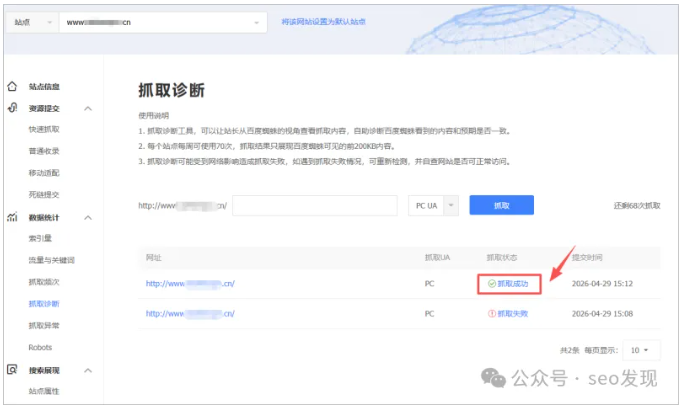Screen dimensions: 683x411
Task: Open 流量与关键词 menu item
Action: [52, 260]
